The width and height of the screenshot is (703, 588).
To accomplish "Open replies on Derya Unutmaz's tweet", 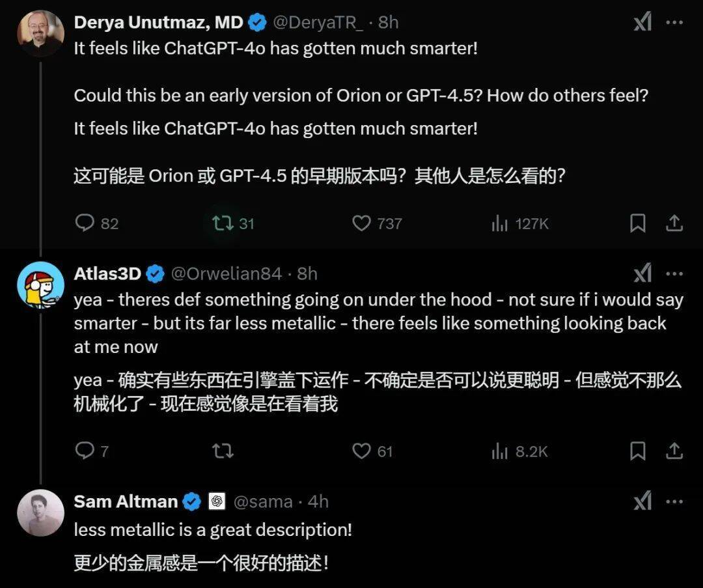I will point(96,223).
